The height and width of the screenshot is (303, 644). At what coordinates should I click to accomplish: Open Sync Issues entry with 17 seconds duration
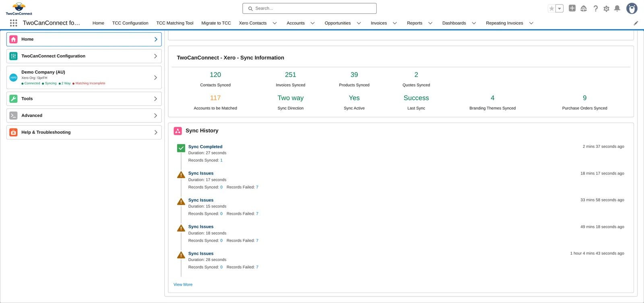coord(201,173)
